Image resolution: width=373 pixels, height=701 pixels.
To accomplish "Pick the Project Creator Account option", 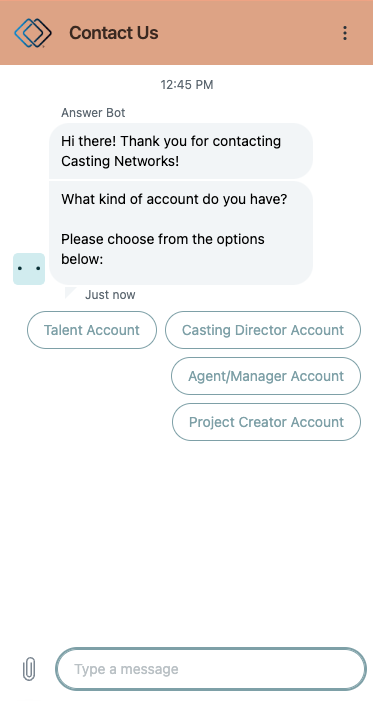I will pyautogui.click(x=266, y=422).
